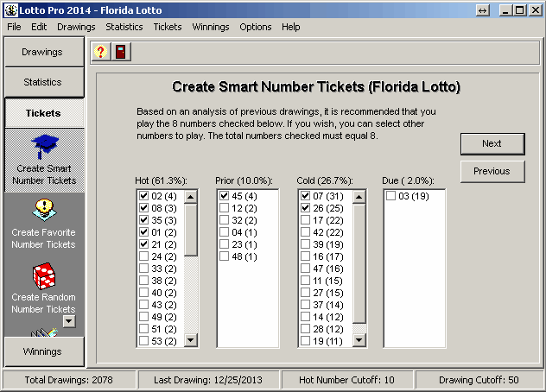Open the Drawings menu
Screen dimensions: 546x392
tap(76, 27)
